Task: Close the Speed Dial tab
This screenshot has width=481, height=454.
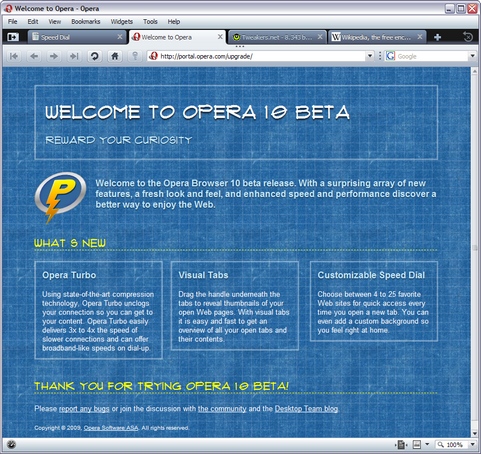Action: (x=120, y=37)
